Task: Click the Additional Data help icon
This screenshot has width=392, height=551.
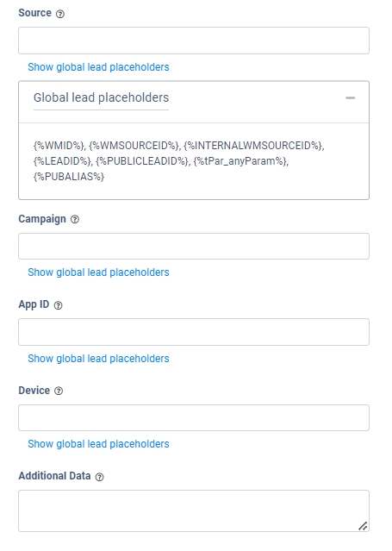Action: coord(100,477)
